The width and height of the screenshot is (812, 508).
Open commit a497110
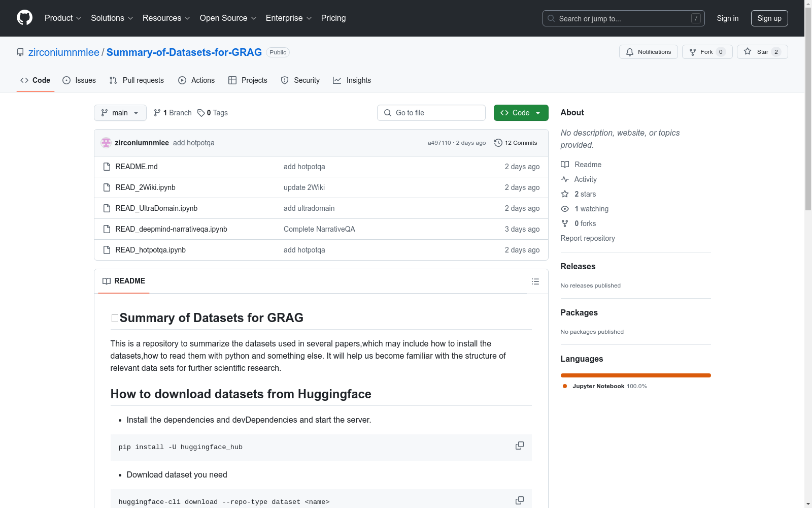439,143
